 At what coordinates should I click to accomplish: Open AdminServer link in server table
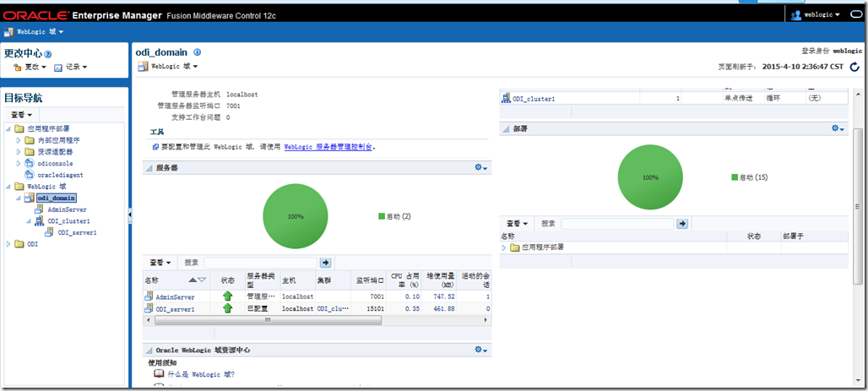pos(175,297)
